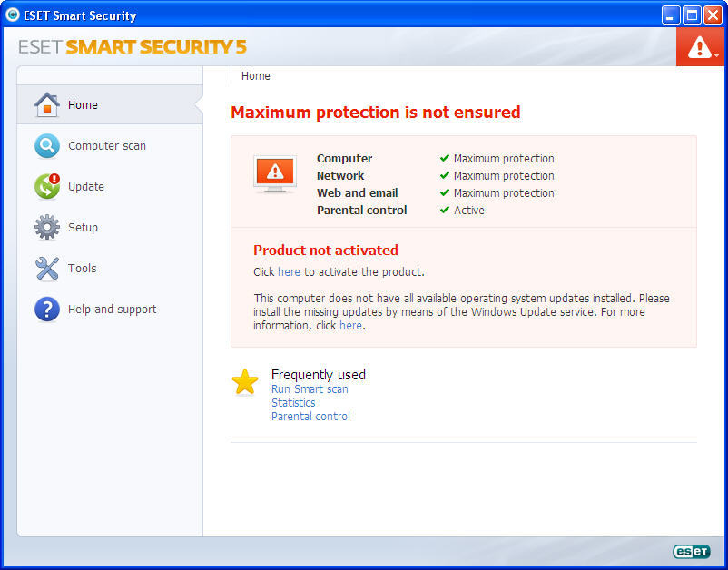Click the red protection alert icon top-right
The width and height of the screenshot is (728, 570).
pos(700,45)
